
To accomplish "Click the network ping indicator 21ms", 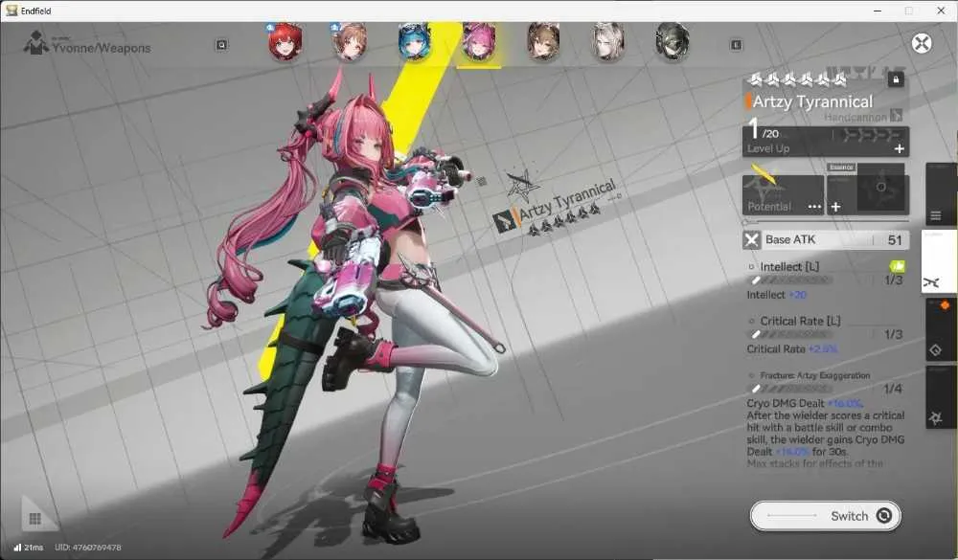I will 29,548.
